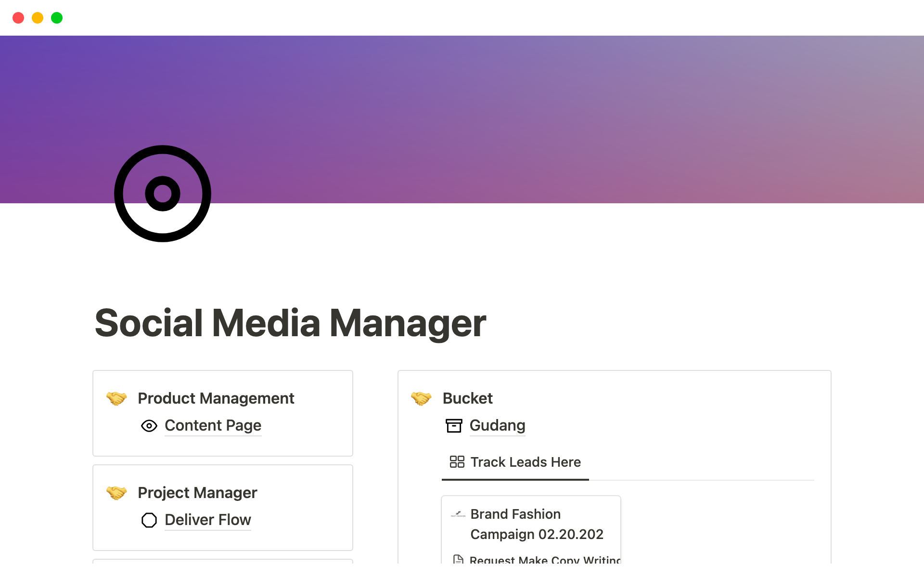The image size is (924, 578).
Task: Open the Brand Fashion Campaign card
Action: coord(537,525)
